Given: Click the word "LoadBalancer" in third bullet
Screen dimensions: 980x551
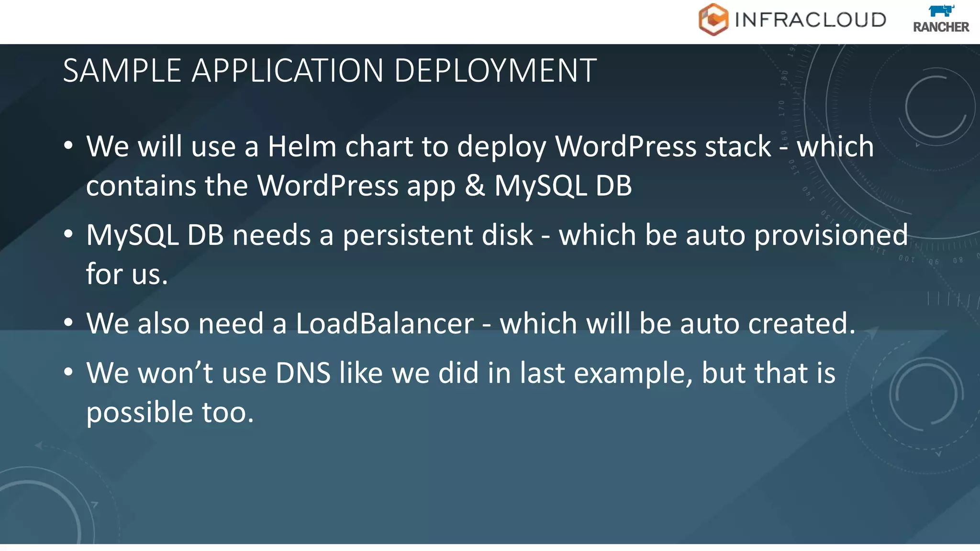Looking at the screenshot, I should 385,324.
